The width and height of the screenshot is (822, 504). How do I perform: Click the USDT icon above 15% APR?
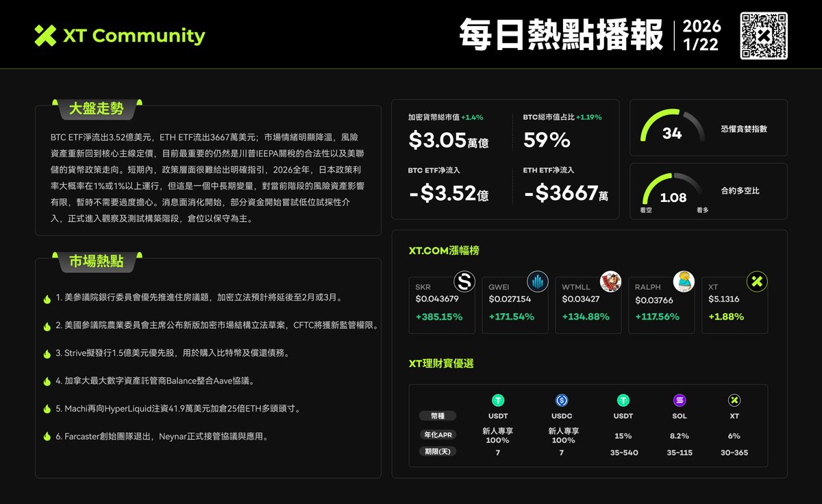[x=623, y=400]
